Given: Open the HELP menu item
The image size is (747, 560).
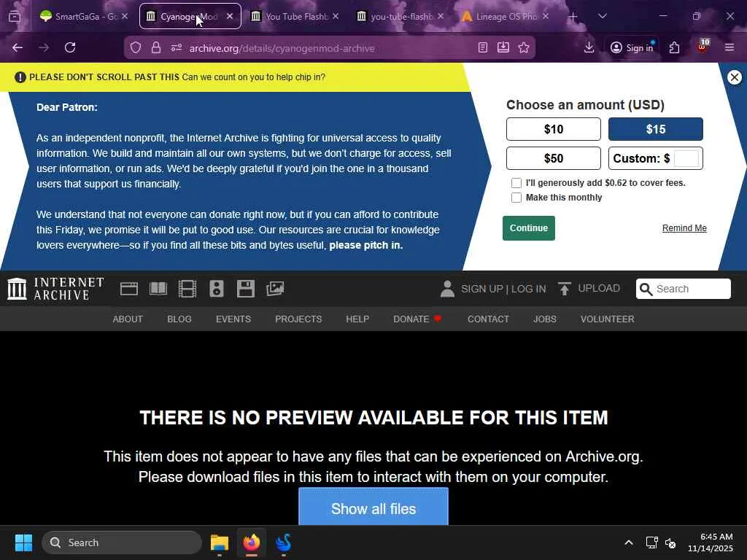Looking at the screenshot, I should (x=357, y=319).
